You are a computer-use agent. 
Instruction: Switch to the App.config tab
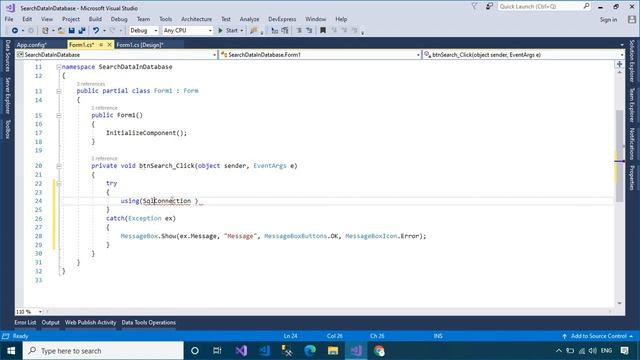[32, 45]
